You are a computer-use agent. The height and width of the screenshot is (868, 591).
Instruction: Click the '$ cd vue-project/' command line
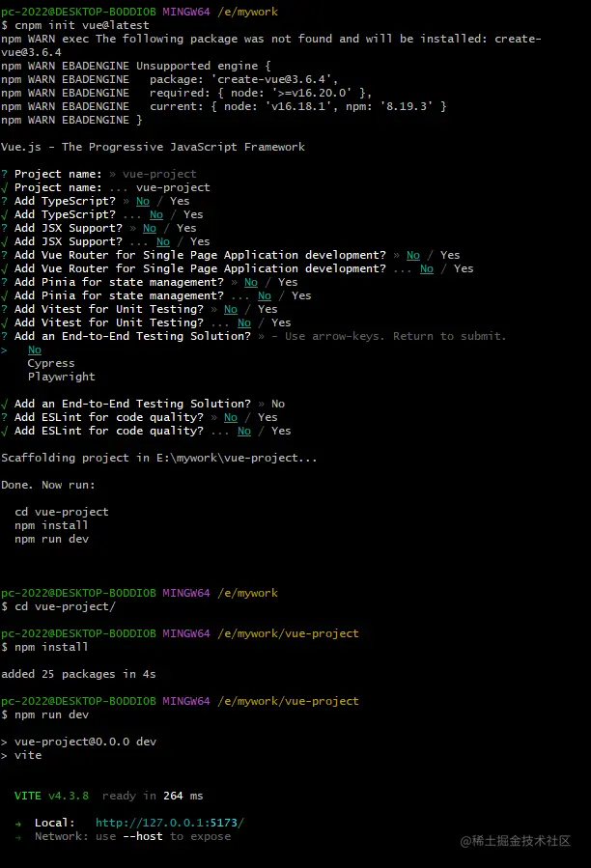point(58,606)
